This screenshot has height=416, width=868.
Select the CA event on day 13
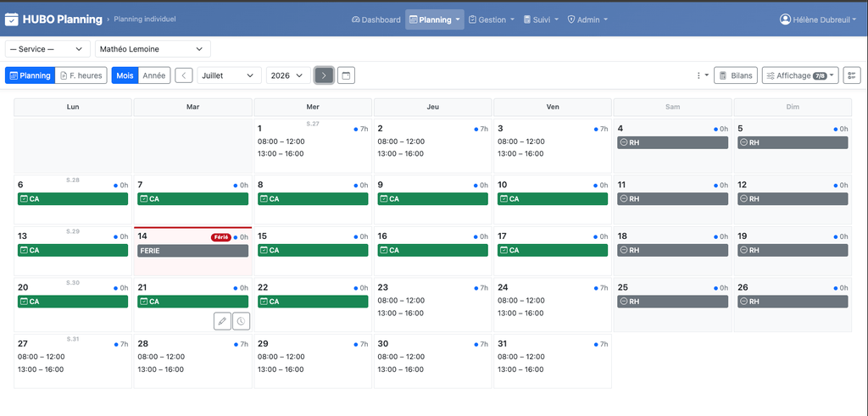point(73,250)
